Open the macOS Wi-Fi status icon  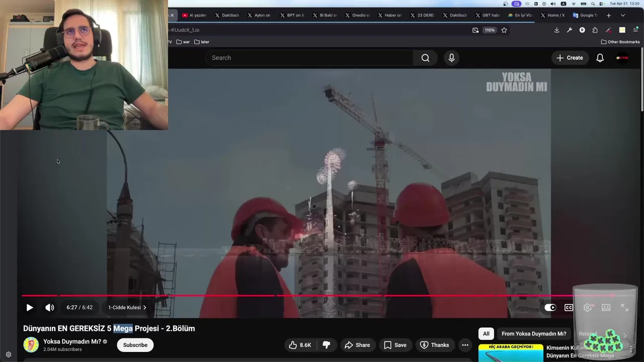(574, 4)
